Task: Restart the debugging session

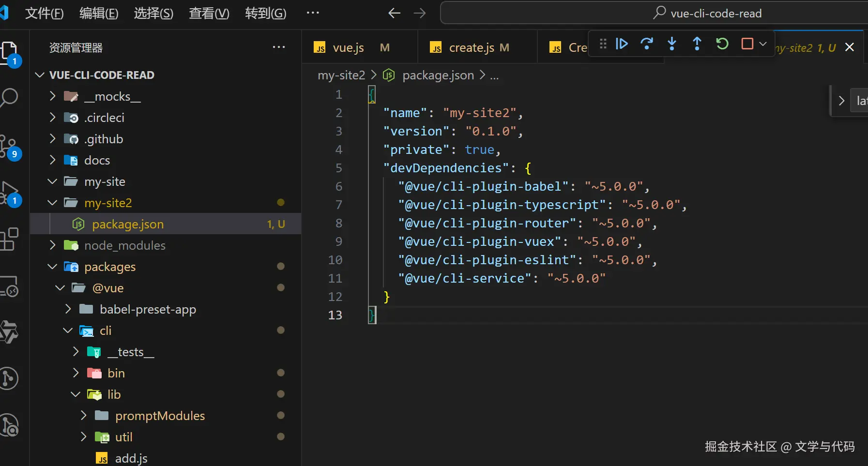Action: click(x=722, y=44)
